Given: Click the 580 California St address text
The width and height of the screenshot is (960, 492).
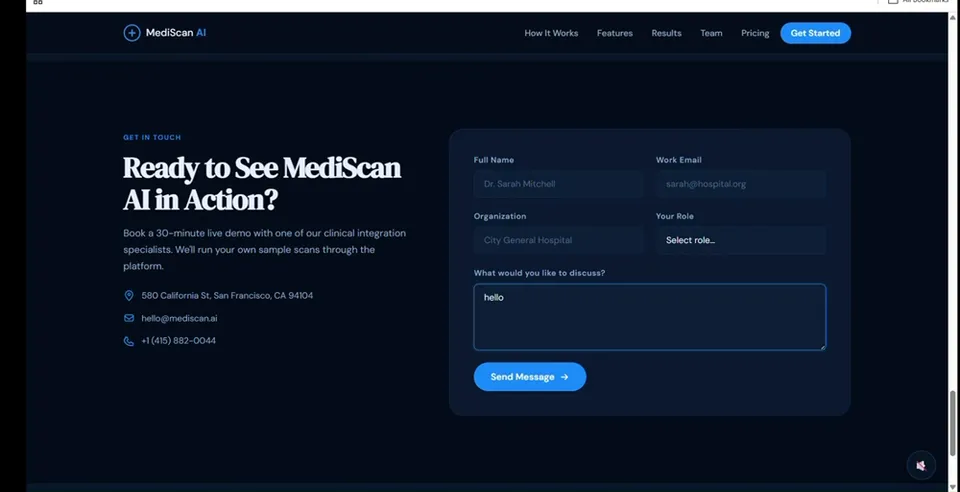Looking at the screenshot, I should tap(227, 296).
